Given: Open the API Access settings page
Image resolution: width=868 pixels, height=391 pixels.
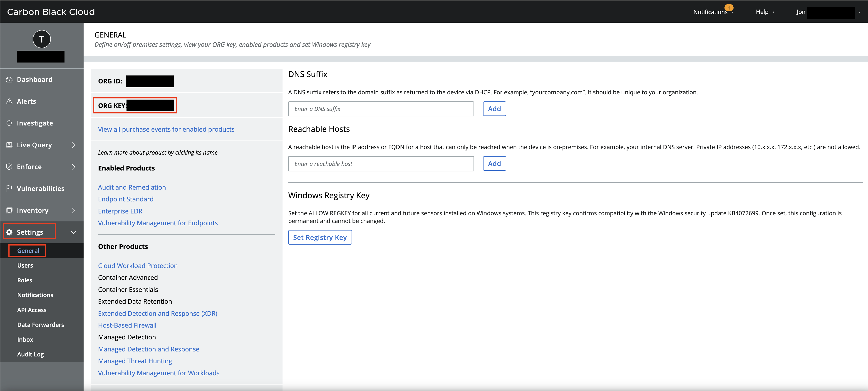Looking at the screenshot, I should (x=32, y=310).
